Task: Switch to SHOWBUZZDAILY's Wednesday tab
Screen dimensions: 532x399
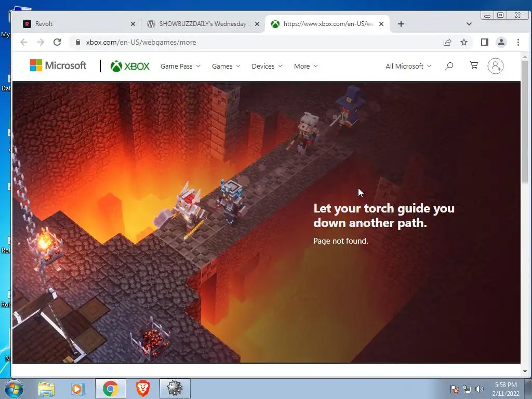Action: click(203, 24)
